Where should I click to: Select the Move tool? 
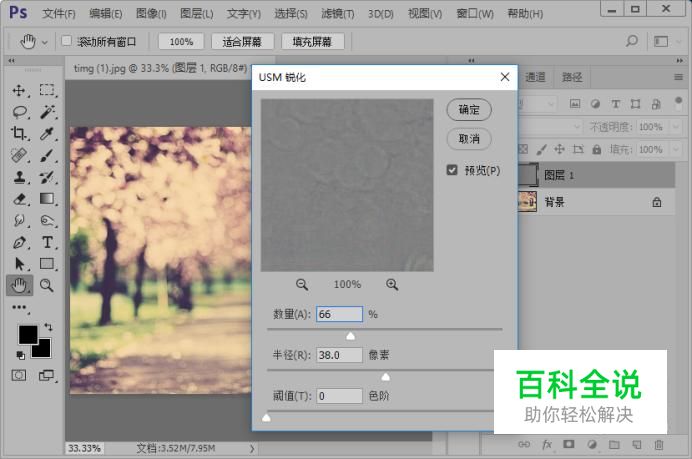click(x=19, y=90)
